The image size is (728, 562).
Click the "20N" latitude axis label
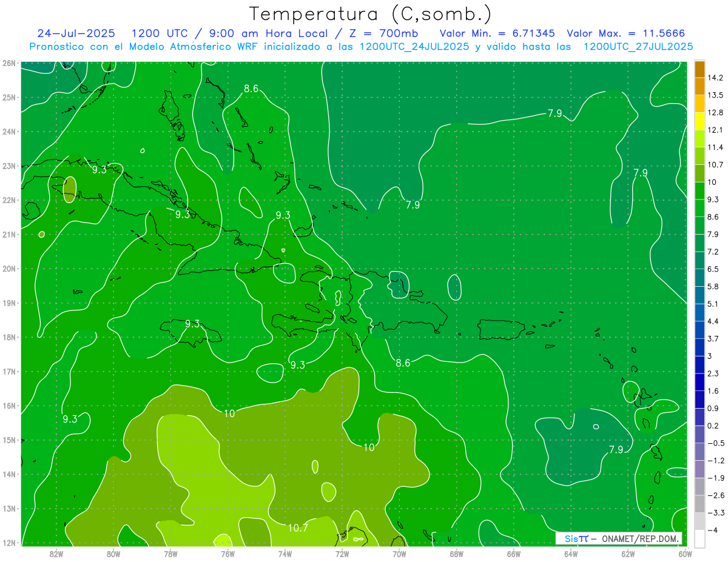point(9,269)
